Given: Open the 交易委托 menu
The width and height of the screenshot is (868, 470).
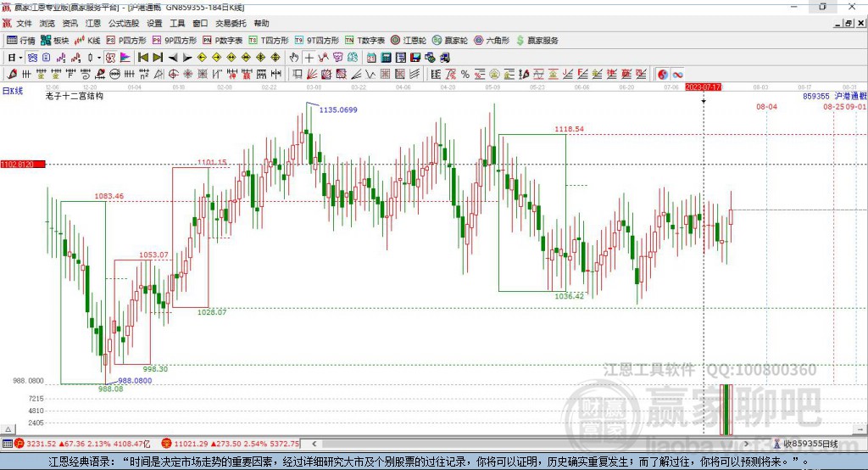Looking at the screenshot, I should (x=231, y=23).
